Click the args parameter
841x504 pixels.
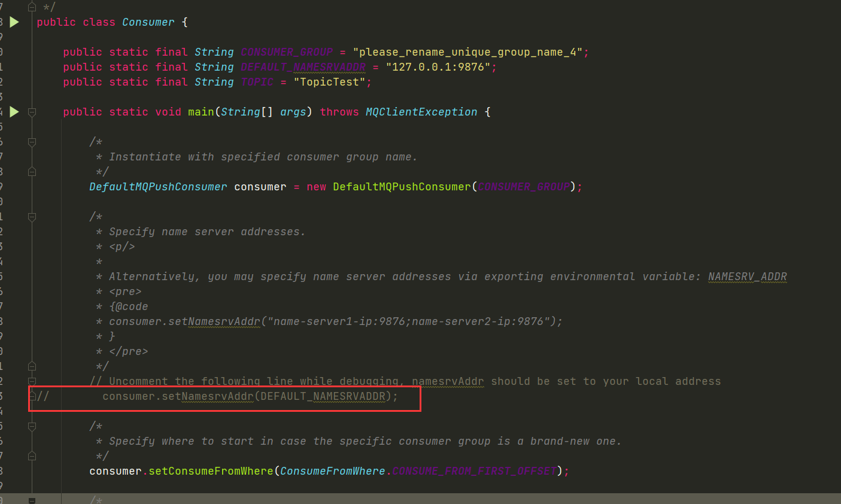click(x=293, y=112)
